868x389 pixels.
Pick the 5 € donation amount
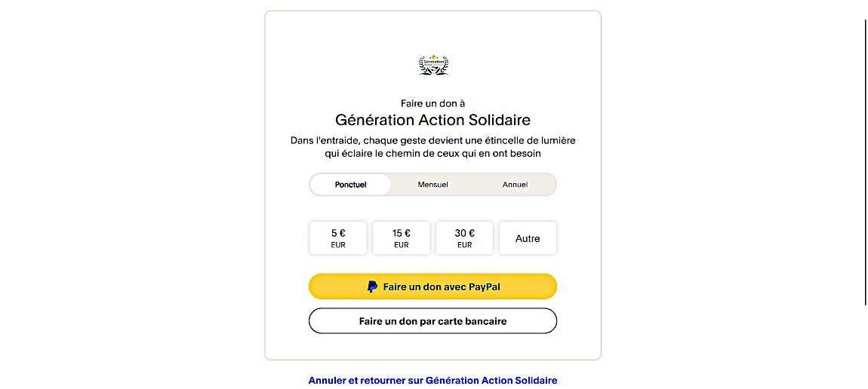[338, 238]
